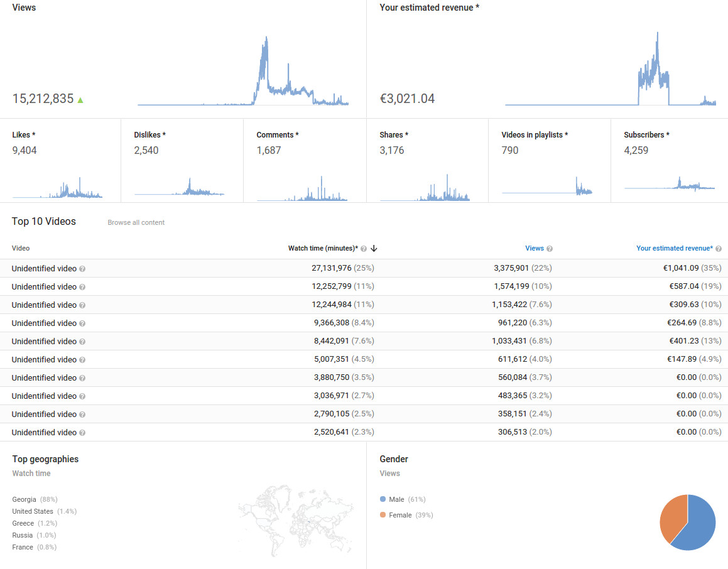Click help icon next to Views column header
The width and height of the screenshot is (728, 569).
[x=550, y=249]
